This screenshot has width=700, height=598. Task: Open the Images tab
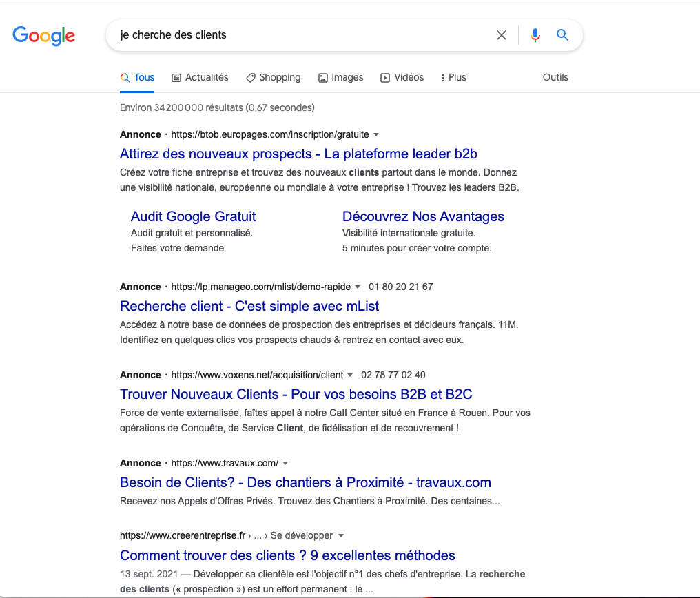point(340,78)
